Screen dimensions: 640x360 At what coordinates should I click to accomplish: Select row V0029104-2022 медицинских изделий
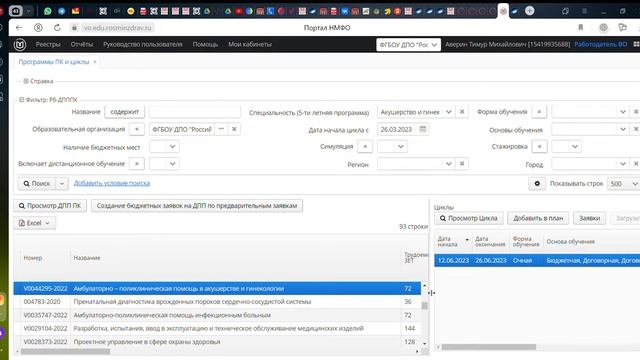(217, 328)
